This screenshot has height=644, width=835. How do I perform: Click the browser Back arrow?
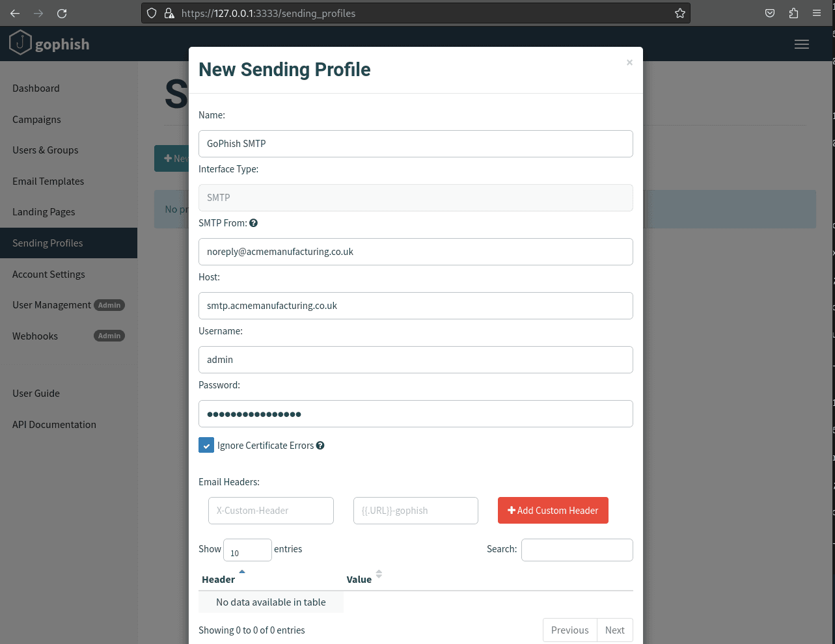coord(15,13)
